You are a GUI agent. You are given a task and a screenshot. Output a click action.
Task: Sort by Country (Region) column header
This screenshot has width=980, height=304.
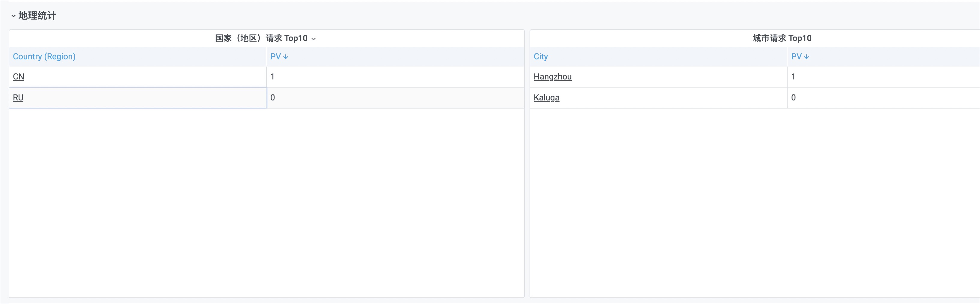(44, 56)
